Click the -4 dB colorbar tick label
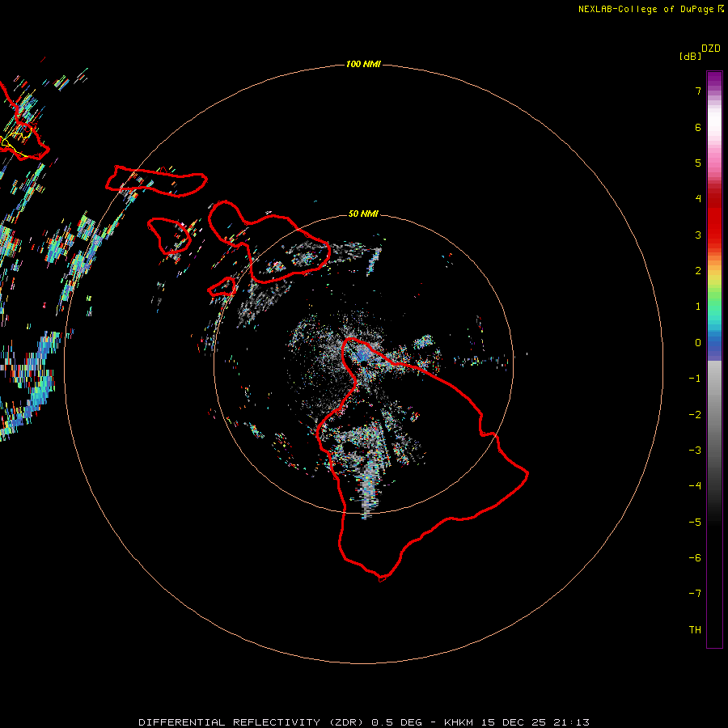728x728 pixels. 695,486
